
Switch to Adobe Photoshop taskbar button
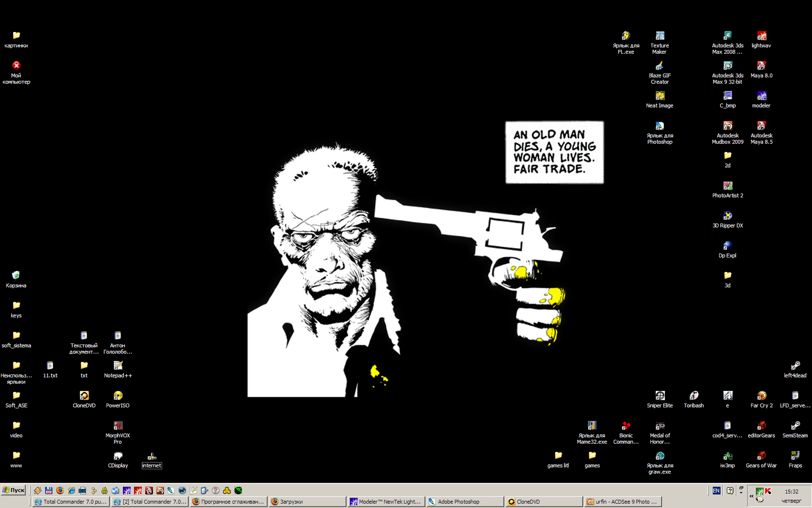(465, 502)
